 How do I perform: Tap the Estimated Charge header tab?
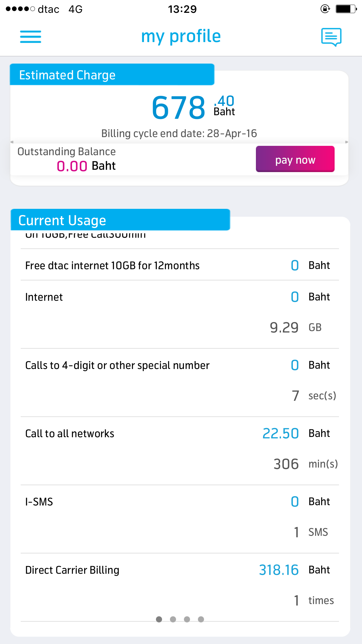tap(112, 75)
